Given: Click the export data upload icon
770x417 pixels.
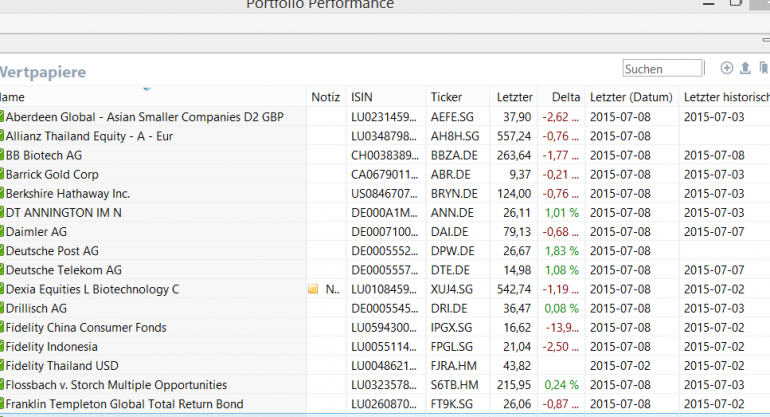Looking at the screenshot, I should [x=745, y=68].
